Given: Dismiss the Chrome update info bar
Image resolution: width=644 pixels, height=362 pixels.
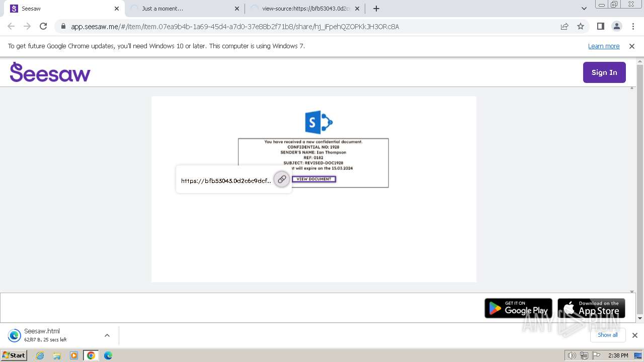Looking at the screenshot, I should (632, 46).
